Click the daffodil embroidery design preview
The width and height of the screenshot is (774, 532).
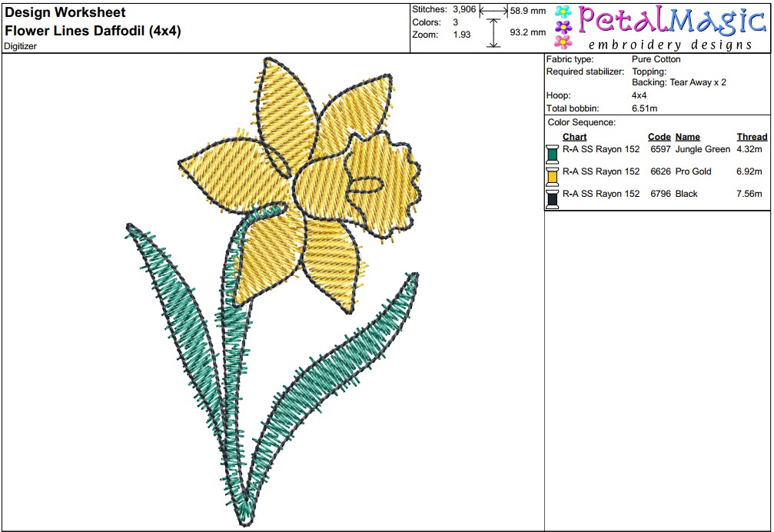(273, 291)
